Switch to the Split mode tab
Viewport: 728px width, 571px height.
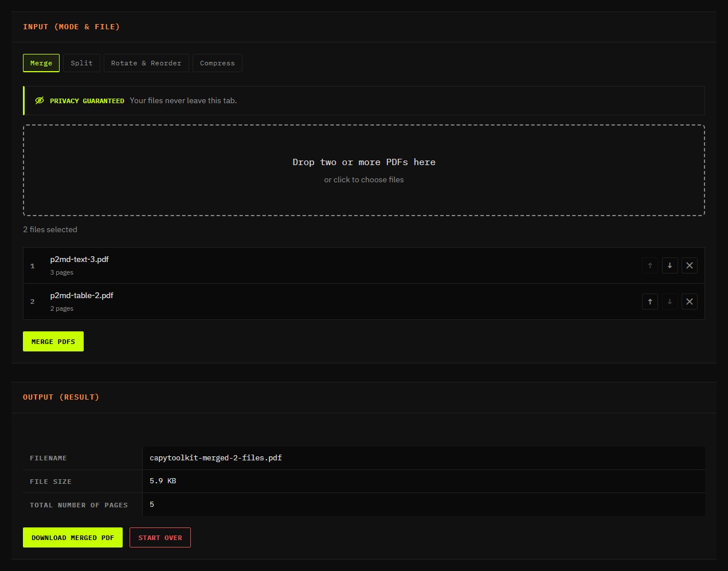[81, 63]
